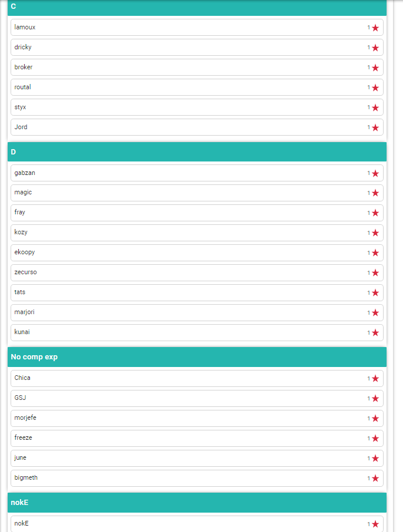Click the red star next to magic
This screenshot has width=403, height=532.
click(x=375, y=193)
